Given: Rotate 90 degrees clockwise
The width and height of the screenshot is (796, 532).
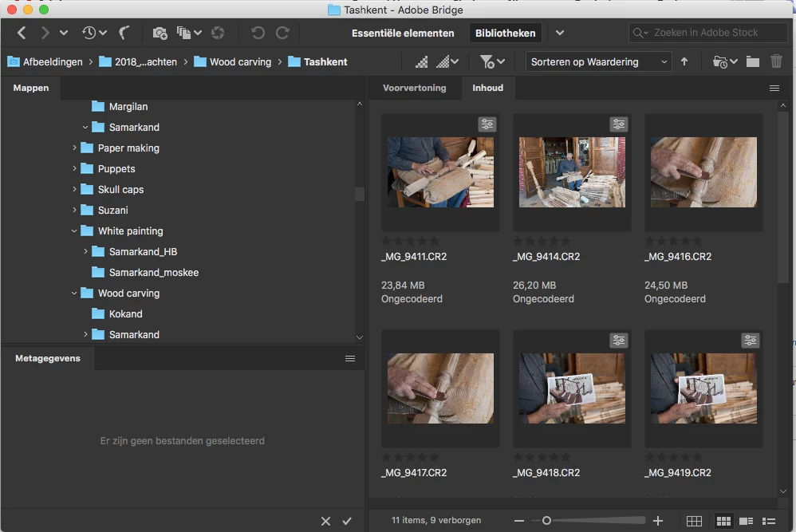Looking at the screenshot, I should tap(282, 33).
